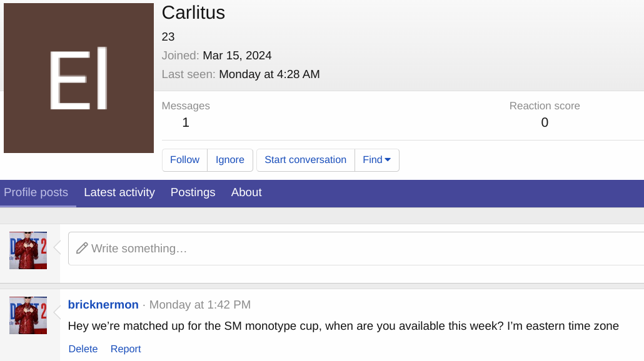Click the Carlitus username heading
This screenshot has width=644, height=361.
point(193,12)
